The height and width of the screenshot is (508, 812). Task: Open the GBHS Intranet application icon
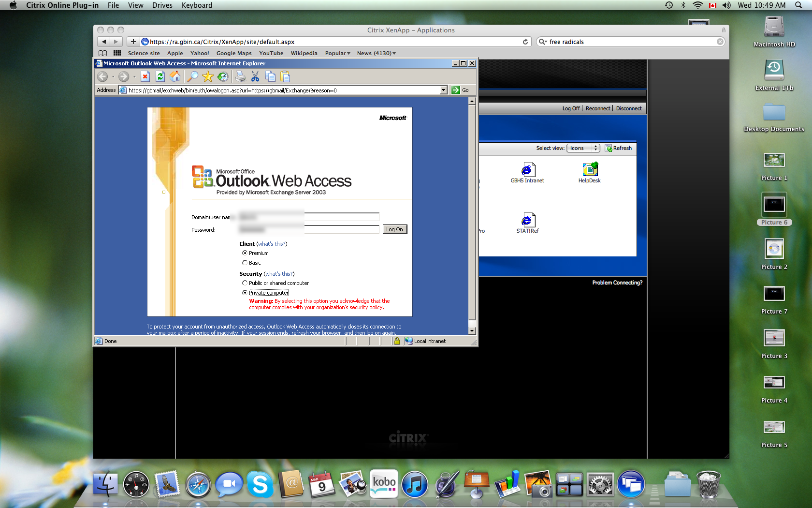pyautogui.click(x=527, y=170)
